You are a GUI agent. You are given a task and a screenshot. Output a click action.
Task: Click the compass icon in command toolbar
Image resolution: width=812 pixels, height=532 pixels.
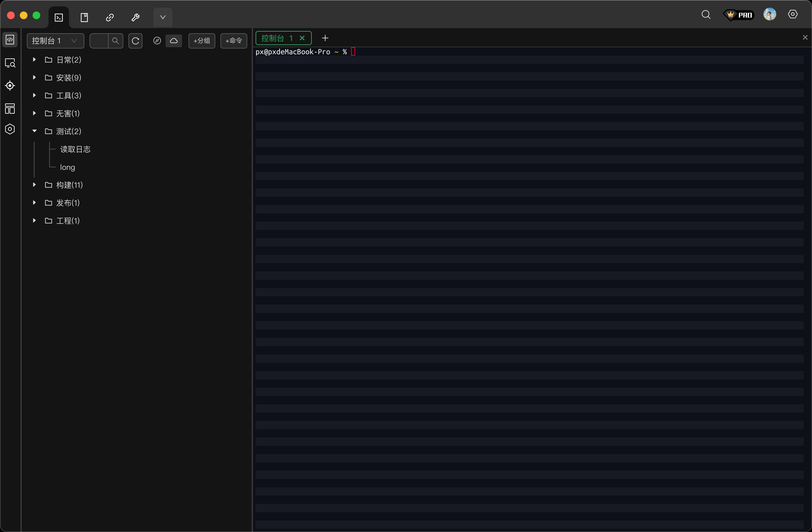click(x=157, y=41)
